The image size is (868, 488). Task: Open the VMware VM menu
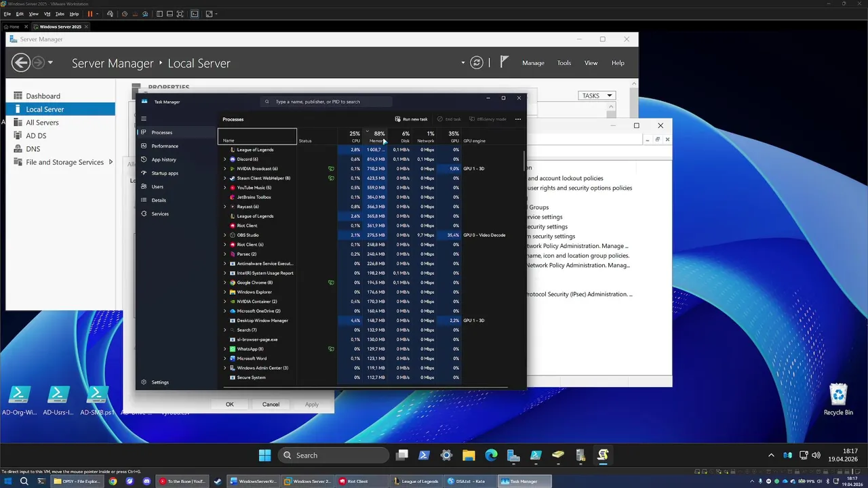47,14
